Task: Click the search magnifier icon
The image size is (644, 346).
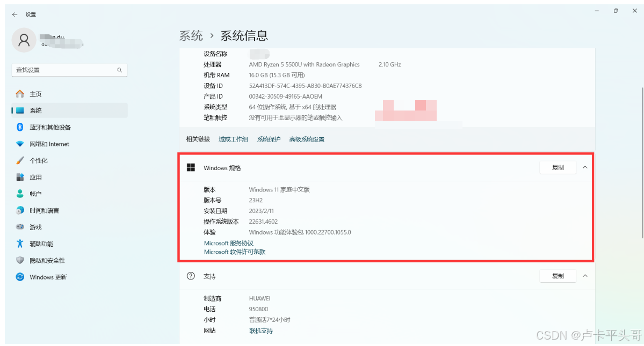Action: tap(120, 70)
